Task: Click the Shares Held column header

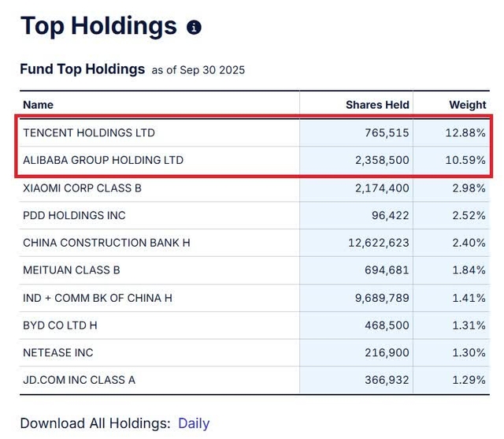Action: 377,105
